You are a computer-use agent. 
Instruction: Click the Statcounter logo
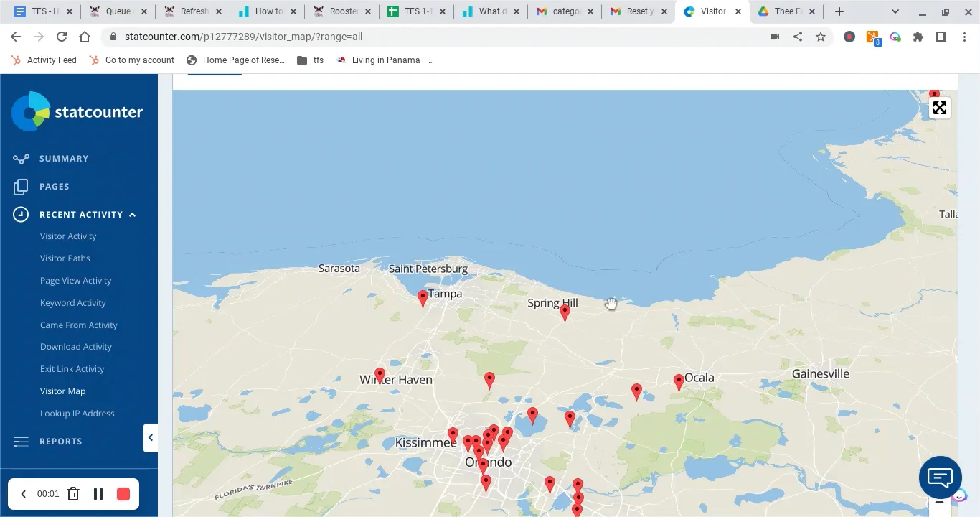(77, 111)
